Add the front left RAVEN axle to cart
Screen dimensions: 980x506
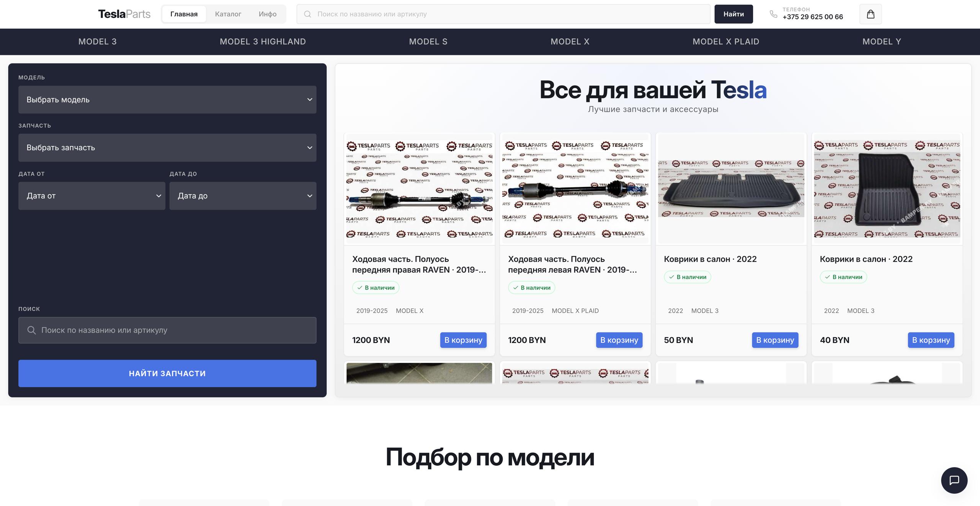click(x=619, y=340)
